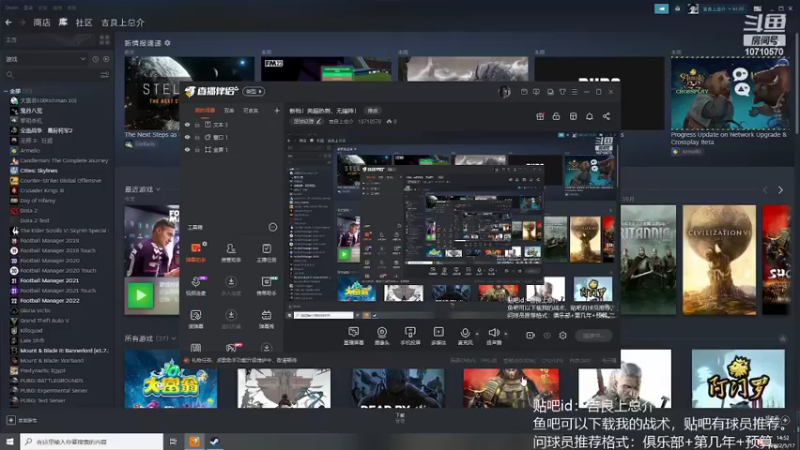Click the Steam taskbar icon

214,441
